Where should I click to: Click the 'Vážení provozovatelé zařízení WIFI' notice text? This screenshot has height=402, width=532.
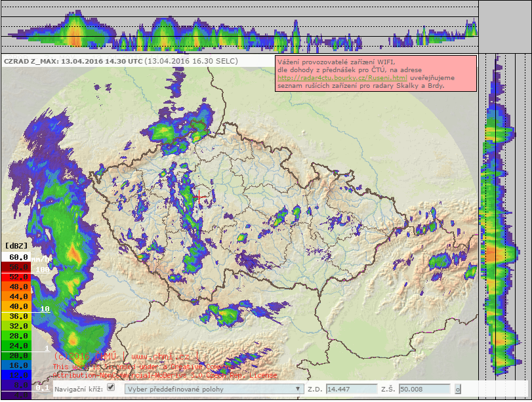[337, 62]
